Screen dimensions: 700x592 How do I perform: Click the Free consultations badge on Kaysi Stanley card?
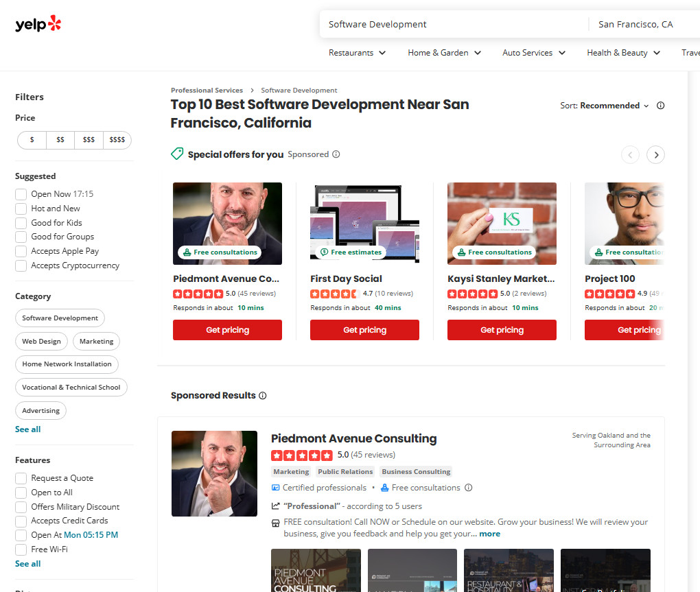(494, 252)
